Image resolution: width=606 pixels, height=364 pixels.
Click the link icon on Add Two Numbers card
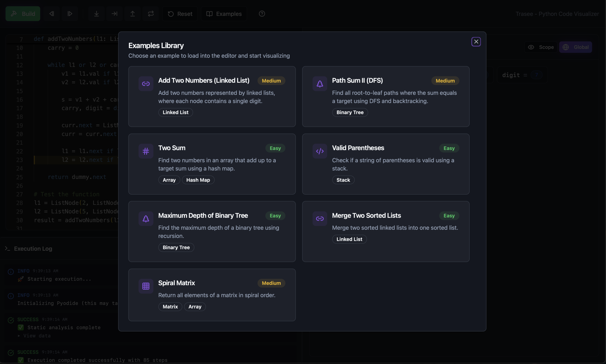146,84
